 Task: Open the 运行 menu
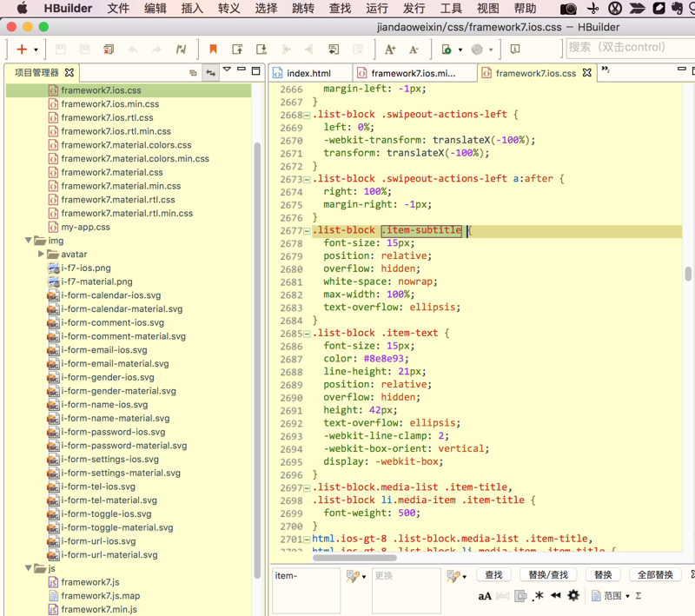tap(377, 9)
